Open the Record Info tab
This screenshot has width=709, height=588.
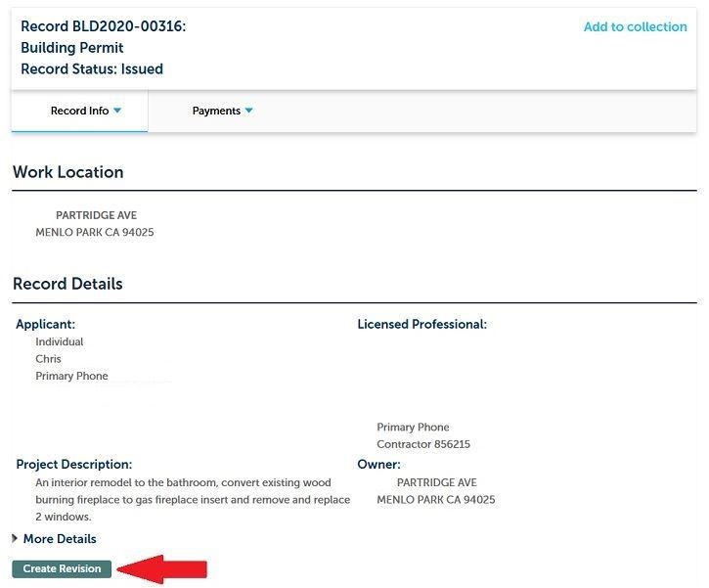[79, 111]
